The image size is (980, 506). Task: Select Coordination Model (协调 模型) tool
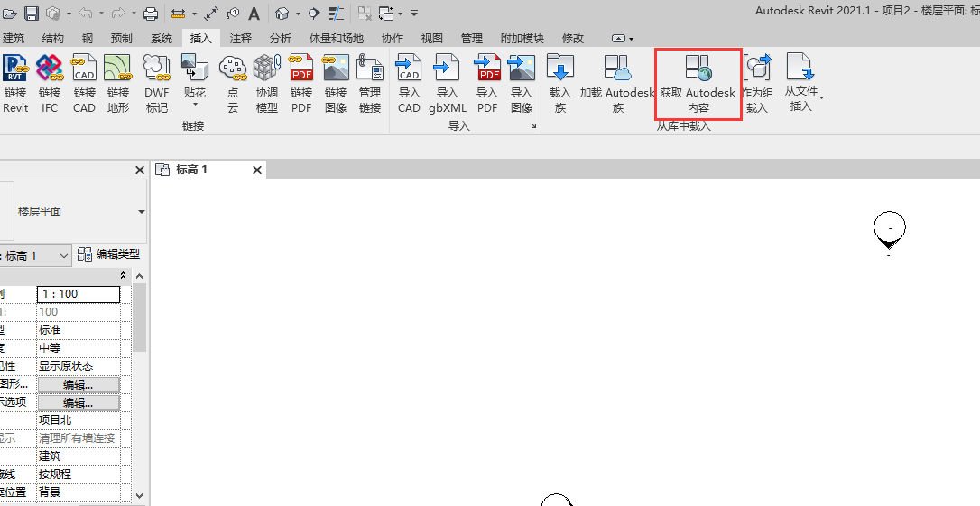pos(267,83)
